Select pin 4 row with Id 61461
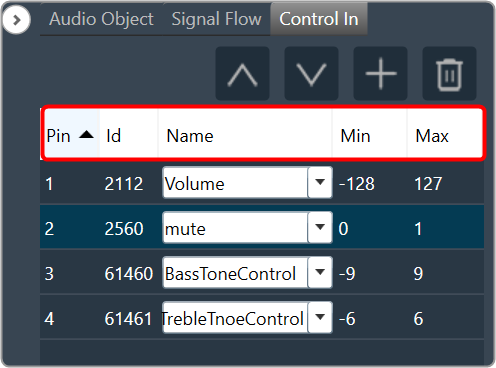Viewport: 496px width, 368px height. pos(262,318)
